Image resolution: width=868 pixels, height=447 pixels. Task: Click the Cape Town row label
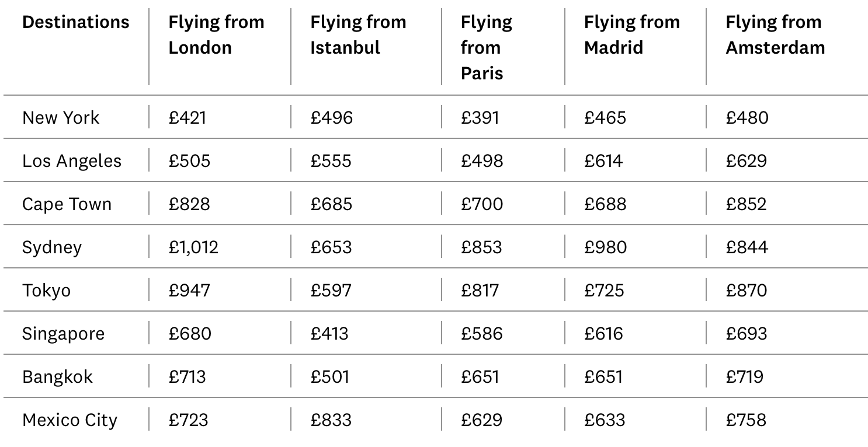[x=67, y=204]
